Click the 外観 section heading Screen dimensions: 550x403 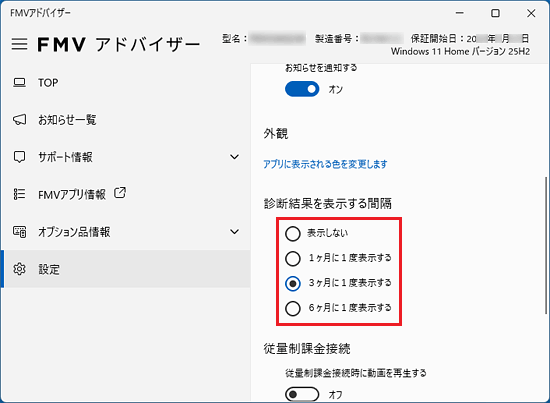276,134
